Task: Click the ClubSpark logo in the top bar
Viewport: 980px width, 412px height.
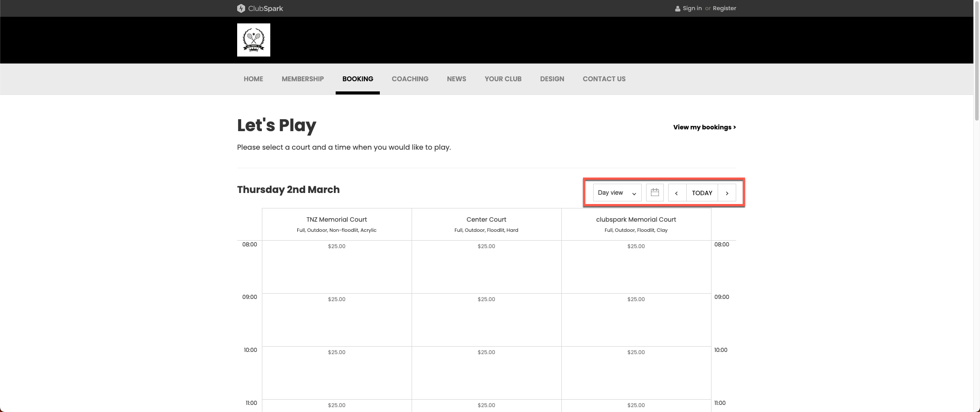Action: 260,8
